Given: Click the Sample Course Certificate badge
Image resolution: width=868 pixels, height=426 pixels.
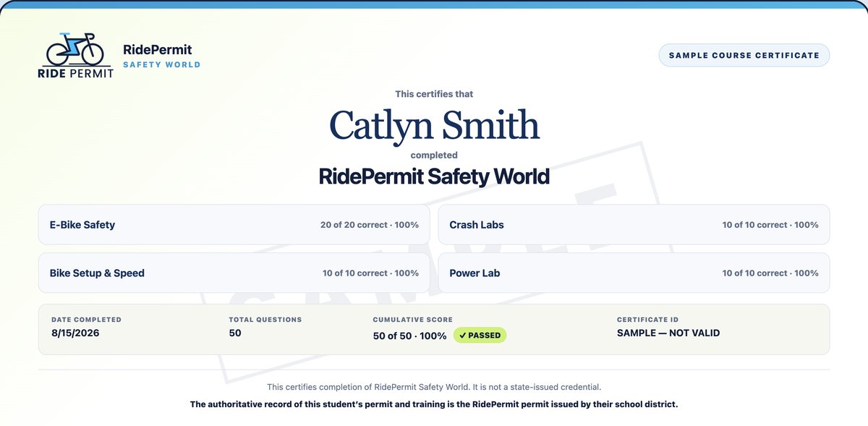Looking at the screenshot, I should tap(744, 55).
